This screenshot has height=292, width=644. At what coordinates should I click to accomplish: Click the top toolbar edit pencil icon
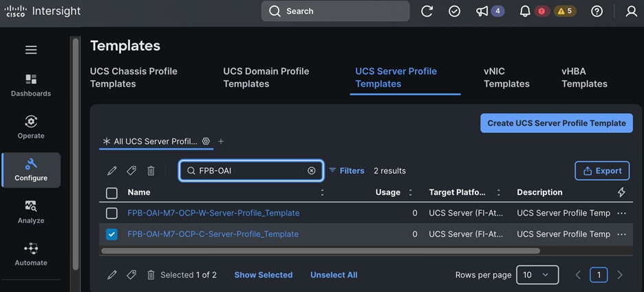coord(111,171)
